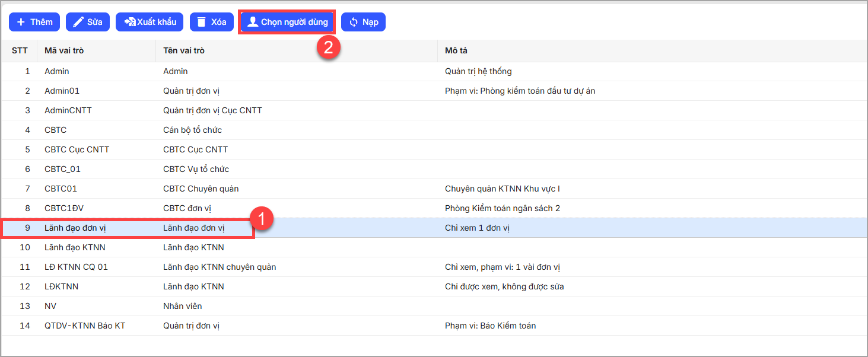
Task: Select the highlighted Lãnh đạo đơn vị row
Action: 75,228
